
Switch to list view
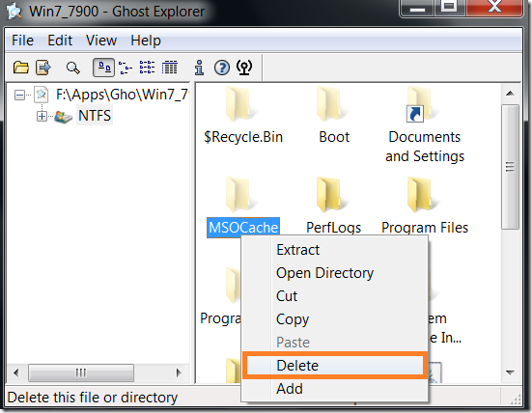tap(148, 68)
